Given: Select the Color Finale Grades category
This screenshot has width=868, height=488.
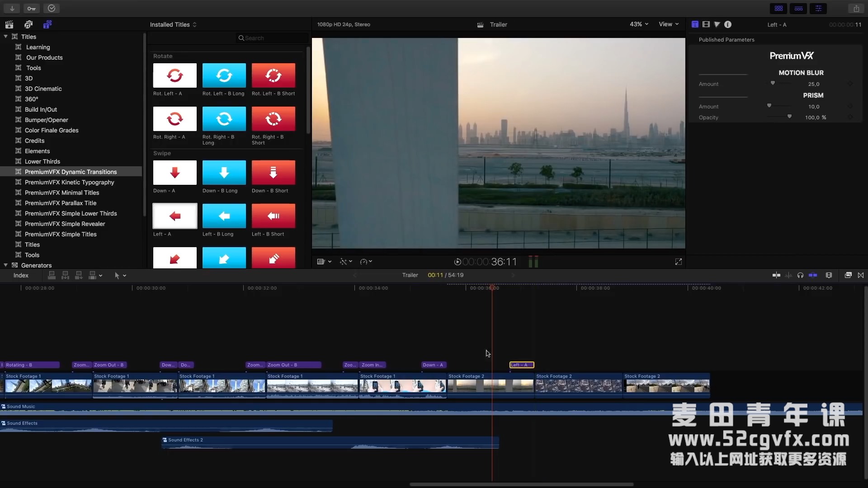Looking at the screenshot, I should (x=52, y=130).
